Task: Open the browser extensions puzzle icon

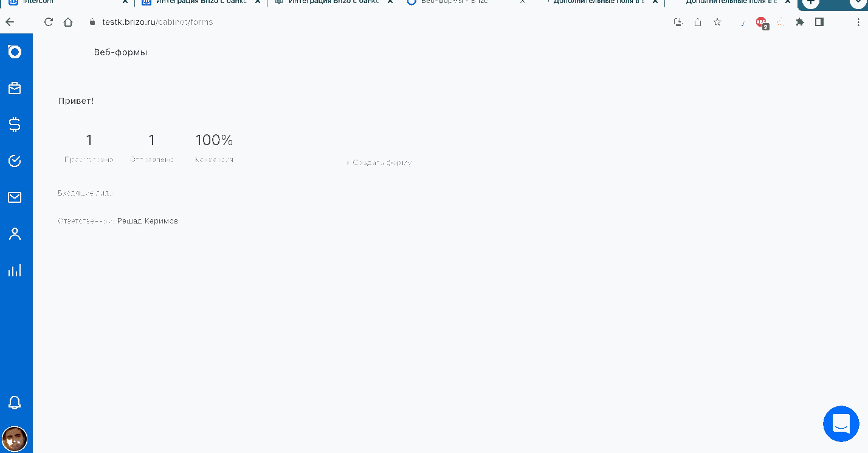Action: (800, 22)
